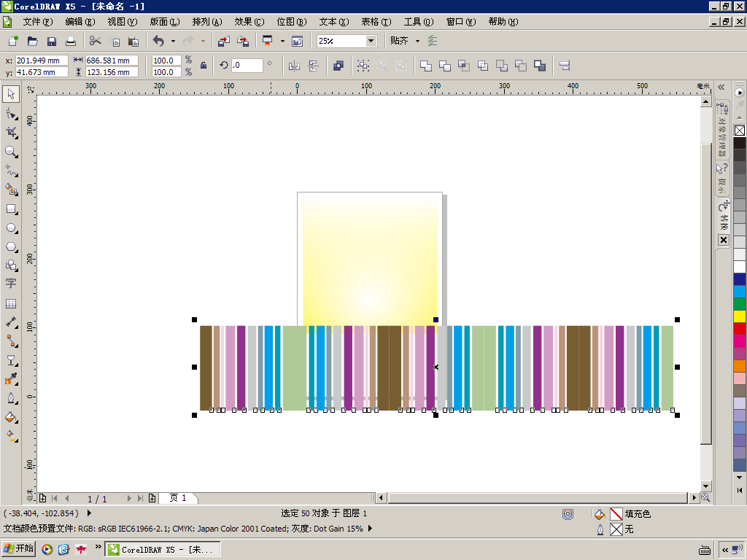Switch to the 页 1 page tab
The height and width of the screenshot is (560, 747).
click(x=178, y=498)
